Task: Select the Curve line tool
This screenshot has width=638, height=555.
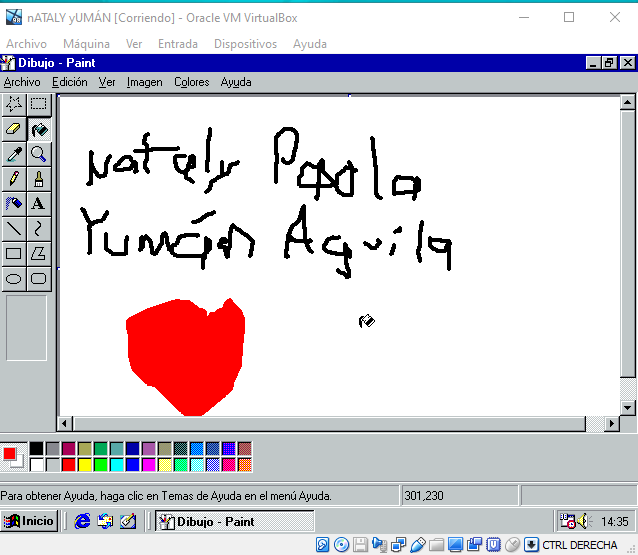Action: (x=38, y=229)
